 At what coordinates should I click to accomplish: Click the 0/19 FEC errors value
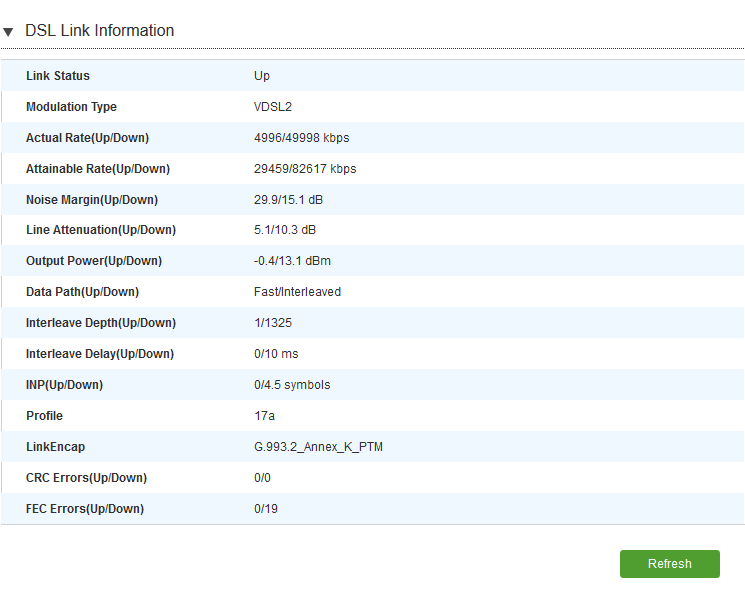(x=265, y=509)
